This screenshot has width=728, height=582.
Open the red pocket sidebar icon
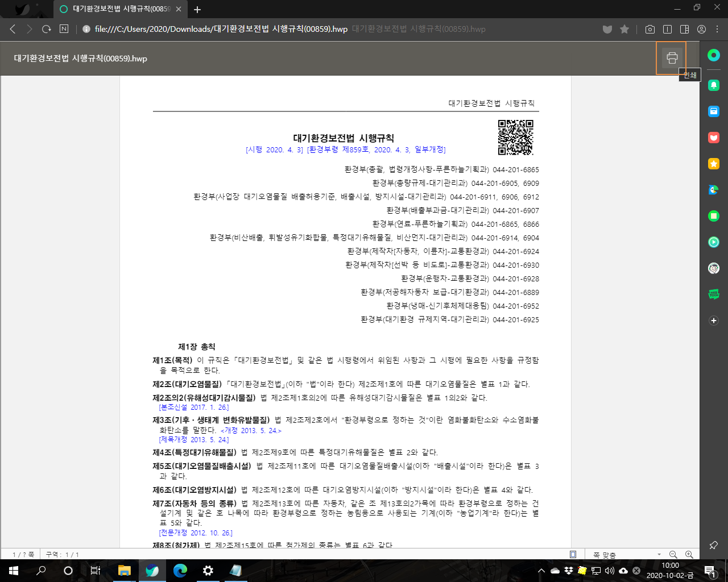pos(714,138)
